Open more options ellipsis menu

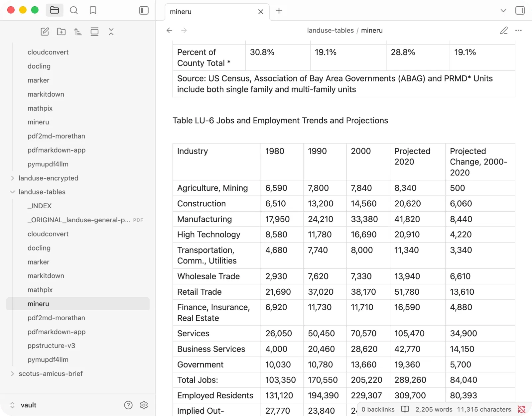point(518,31)
